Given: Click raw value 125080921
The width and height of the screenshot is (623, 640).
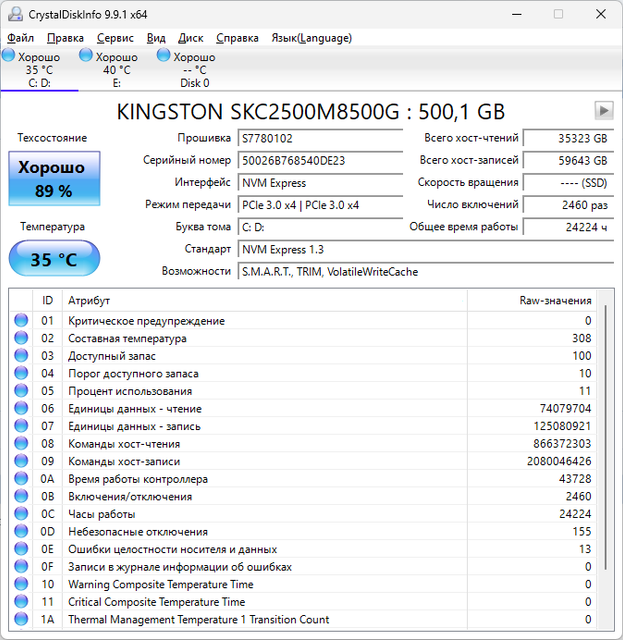Looking at the screenshot, I should (562, 426).
